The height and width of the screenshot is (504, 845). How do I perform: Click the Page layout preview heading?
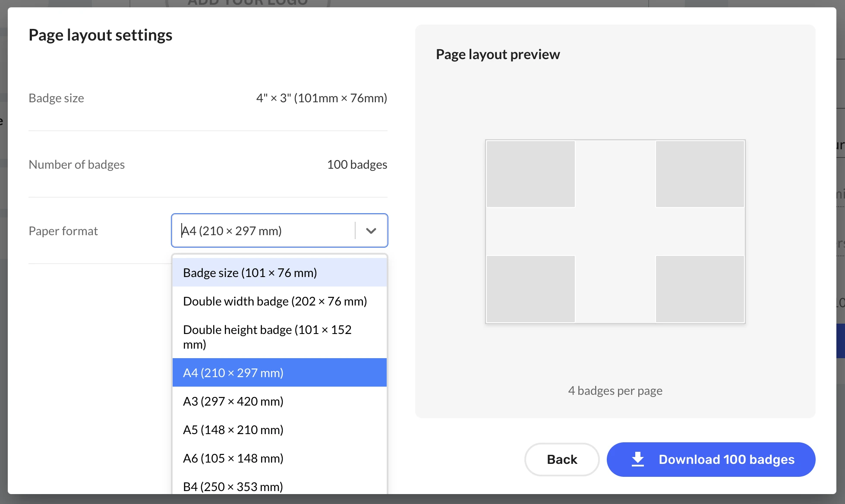point(497,54)
